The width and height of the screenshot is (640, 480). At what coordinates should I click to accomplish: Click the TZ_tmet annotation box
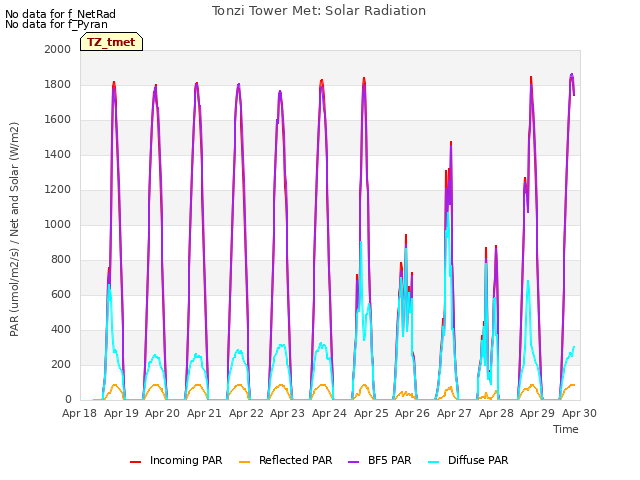click(111, 42)
